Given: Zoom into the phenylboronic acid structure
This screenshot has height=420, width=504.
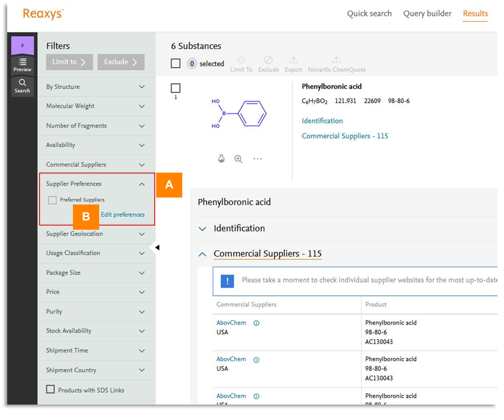Looking at the screenshot, I should [238, 159].
